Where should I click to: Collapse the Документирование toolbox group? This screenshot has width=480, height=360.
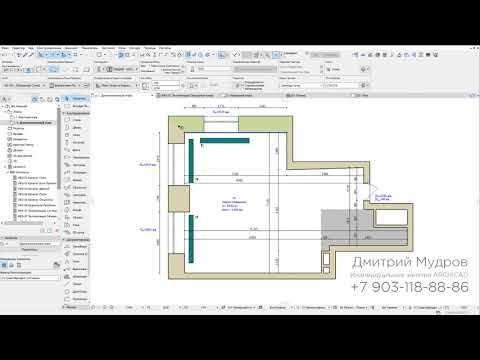(x=64, y=240)
